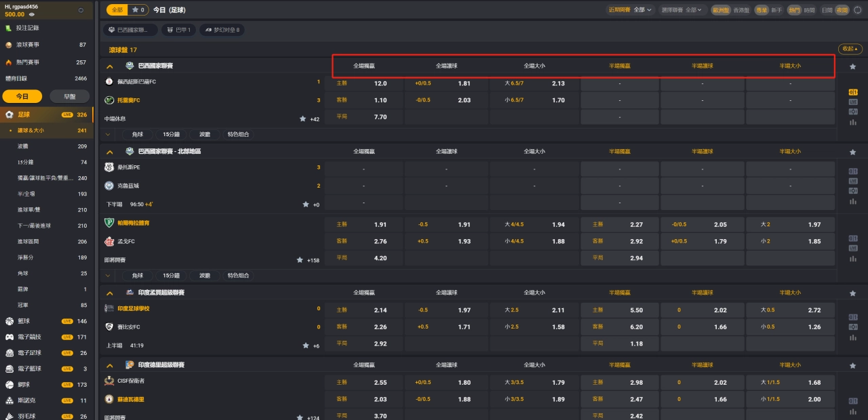Select 籃球 basketball in the sports list
868x420 pixels.
pos(24,321)
